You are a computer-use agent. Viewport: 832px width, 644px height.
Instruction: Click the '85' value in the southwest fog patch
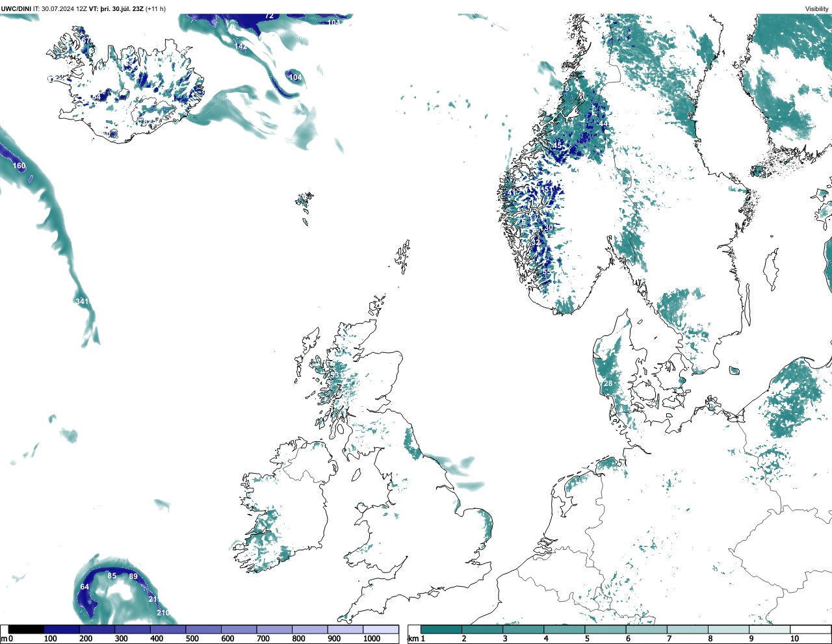pyautogui.click(x=112, y=576)
